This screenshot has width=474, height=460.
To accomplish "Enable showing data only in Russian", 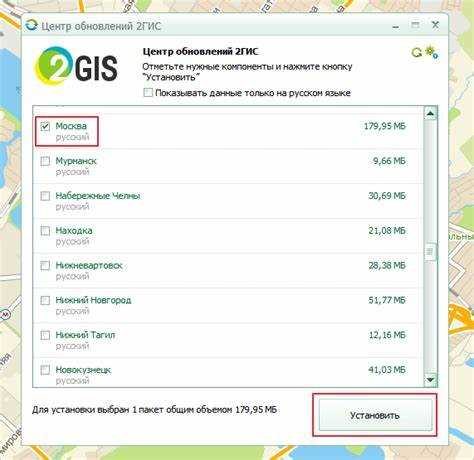I will (x=148, y=92).
